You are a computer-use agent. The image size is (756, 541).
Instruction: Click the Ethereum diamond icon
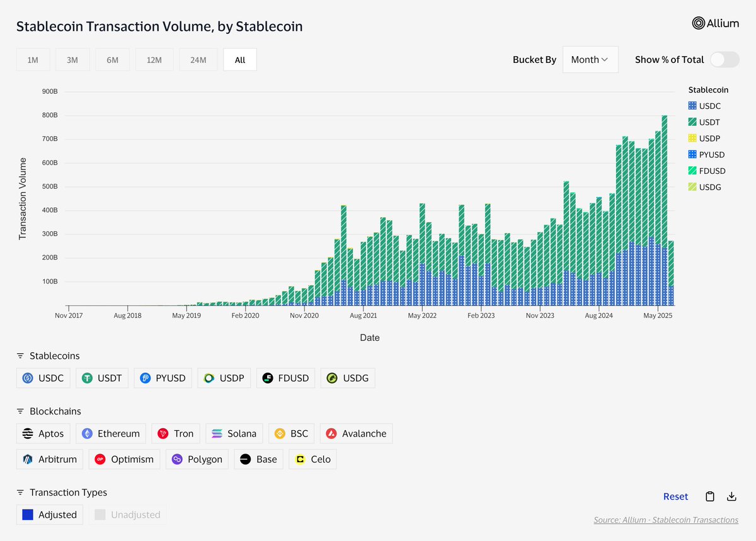(x=87, y=433)
